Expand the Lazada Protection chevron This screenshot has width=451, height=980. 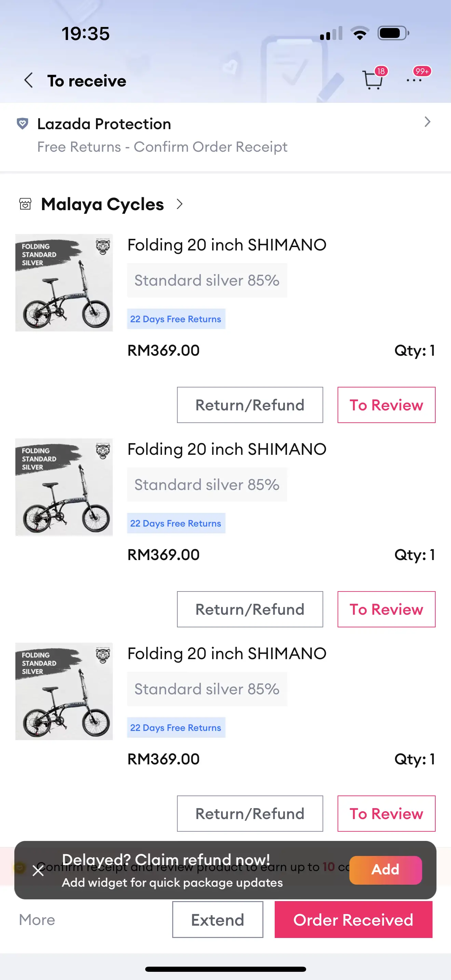[x=427, y=122]
